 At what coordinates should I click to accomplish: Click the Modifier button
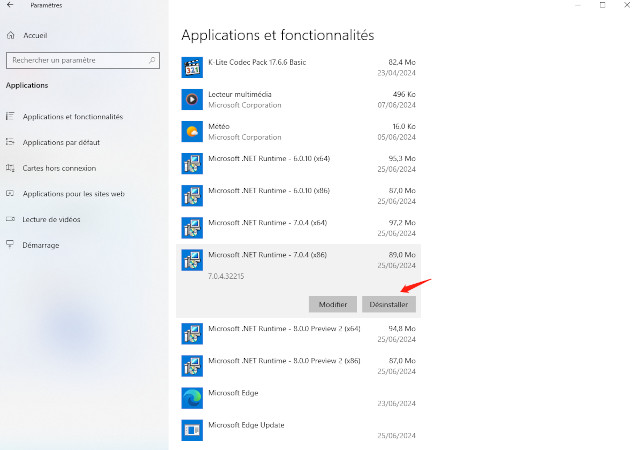[x=333, y=304]
